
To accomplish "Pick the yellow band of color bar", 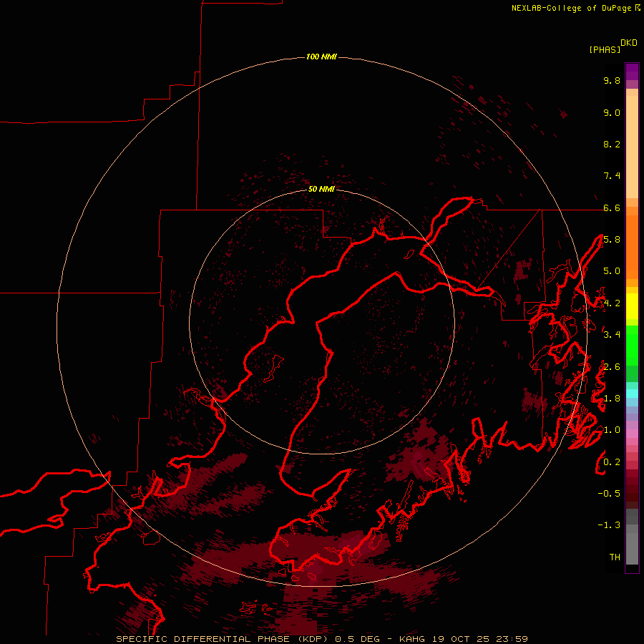I will (632, 306).
